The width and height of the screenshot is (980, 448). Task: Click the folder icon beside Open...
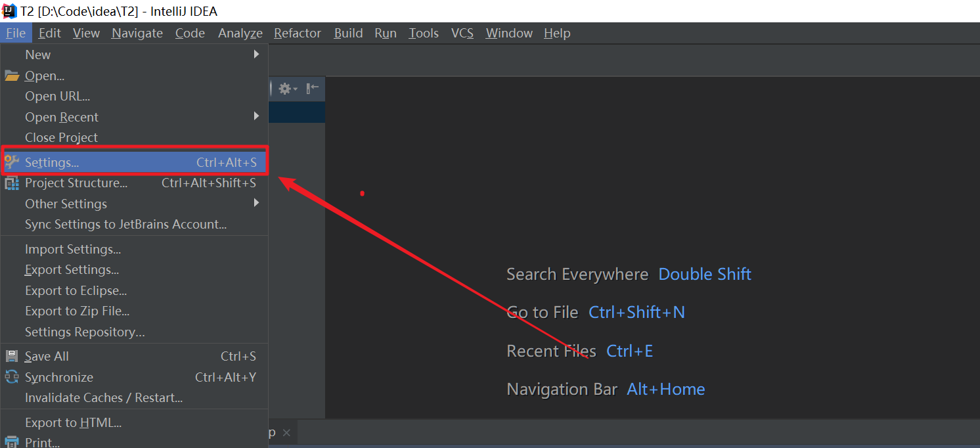click(12, 76)
